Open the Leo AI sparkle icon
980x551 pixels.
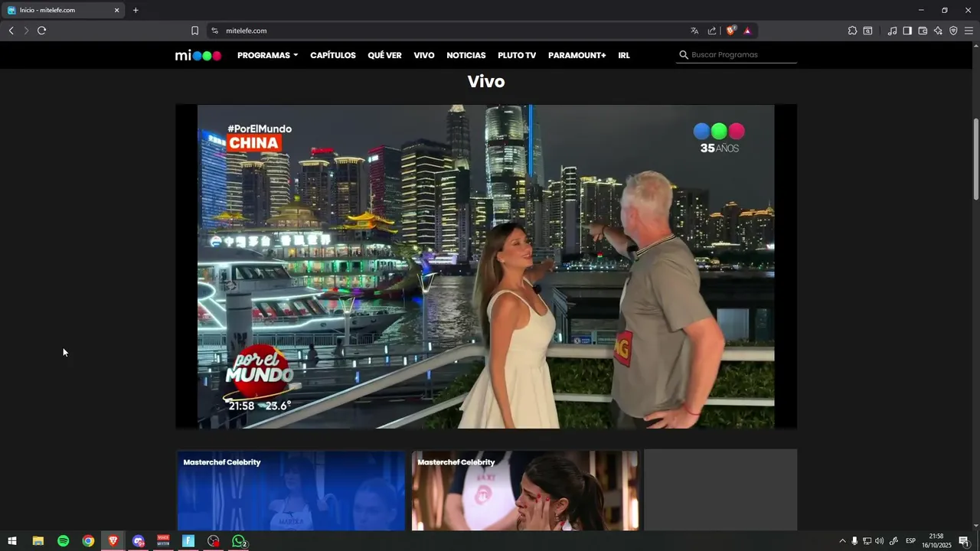pos(938,31)
